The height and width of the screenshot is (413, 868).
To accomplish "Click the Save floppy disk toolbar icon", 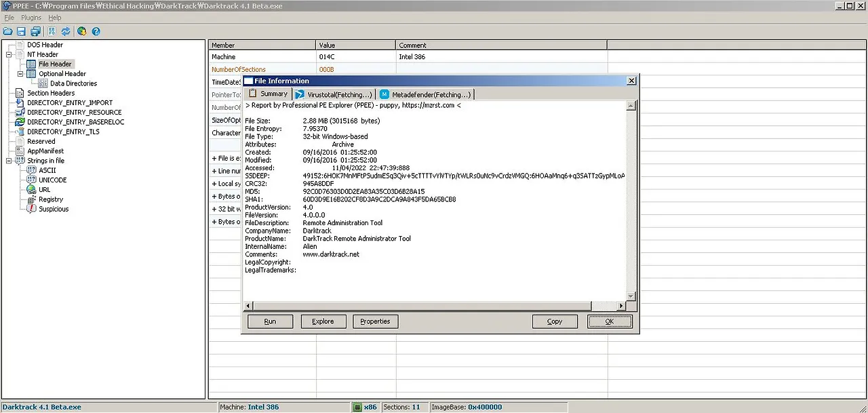I will click(x=21, y=31).
